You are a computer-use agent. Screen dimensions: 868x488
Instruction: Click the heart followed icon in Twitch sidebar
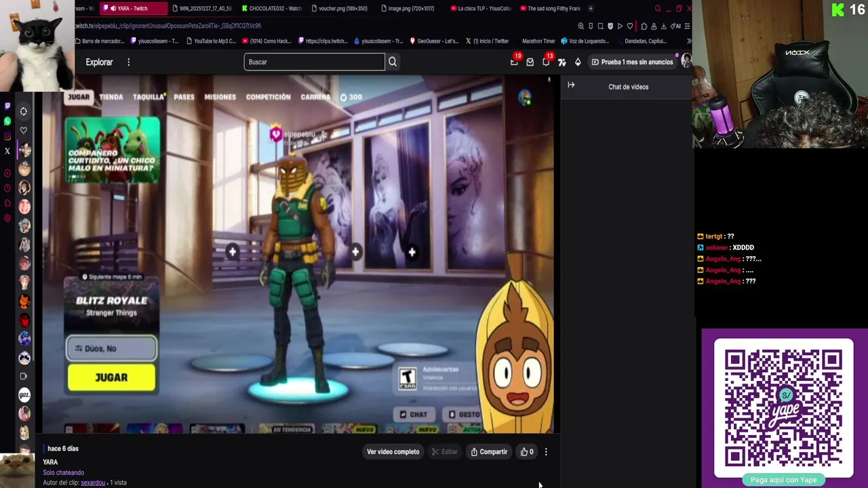pos(24,130)
